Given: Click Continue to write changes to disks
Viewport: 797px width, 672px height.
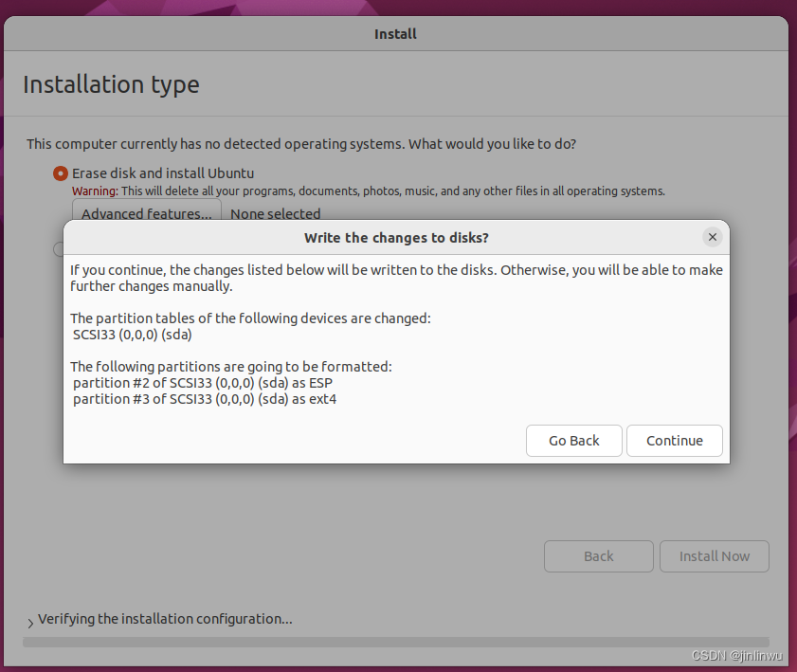Looking at the screenshot, I should 674,441.
